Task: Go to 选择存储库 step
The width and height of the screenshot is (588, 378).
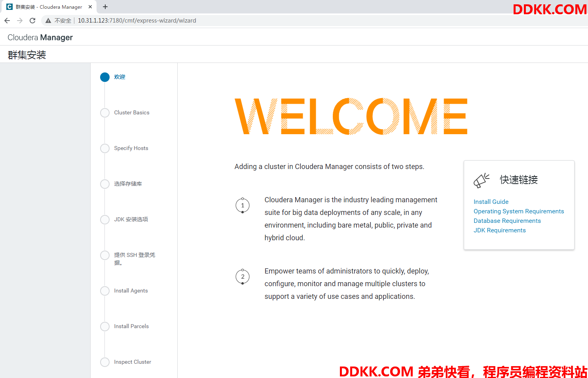Action: click(x=128, y=184)
